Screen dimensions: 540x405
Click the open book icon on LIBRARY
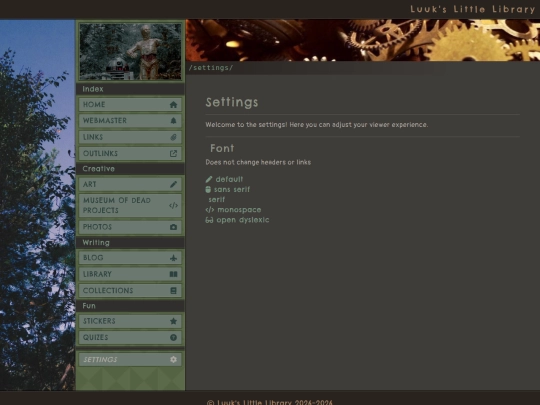pyautogui.click(x=173, y=274)
